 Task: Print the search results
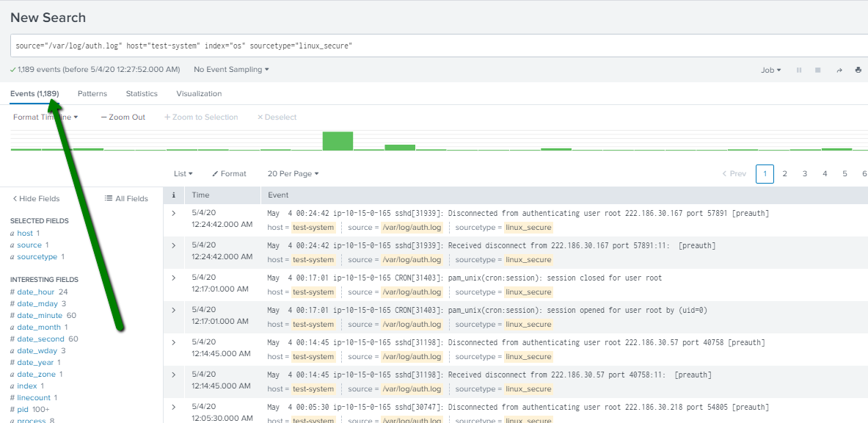pyautogui.click(x=858, y=70)
